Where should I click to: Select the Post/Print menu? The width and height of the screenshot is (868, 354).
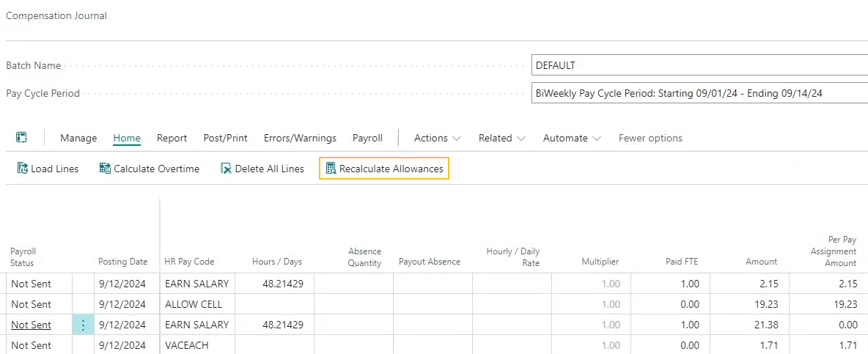[225, 138]
